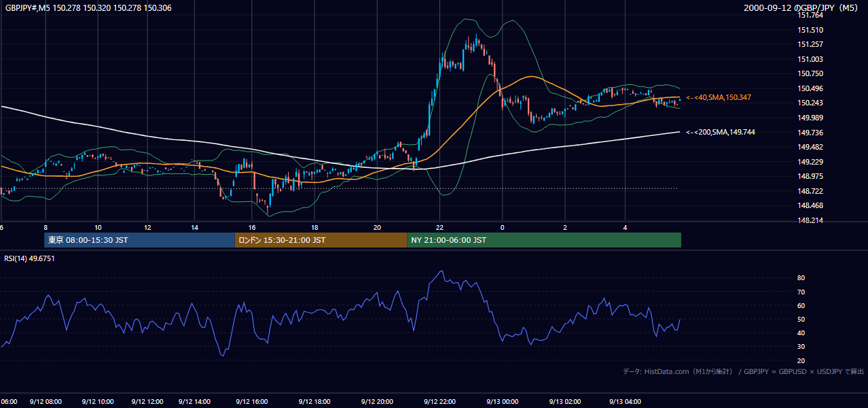Click the HistData.com data source note
This screenshot has width=868, height=408.
click(x=744, y=371)
